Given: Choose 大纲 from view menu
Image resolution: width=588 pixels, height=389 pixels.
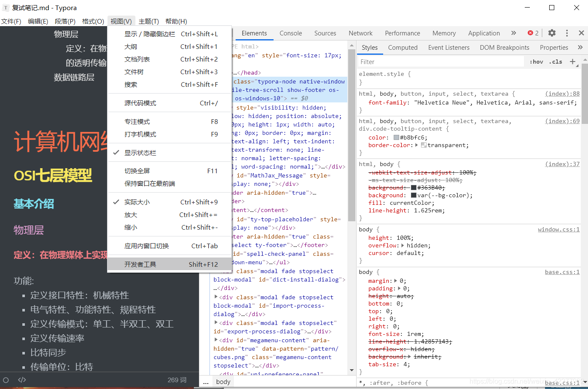Looking at the screenshot, I should click(x=169, y=46).
